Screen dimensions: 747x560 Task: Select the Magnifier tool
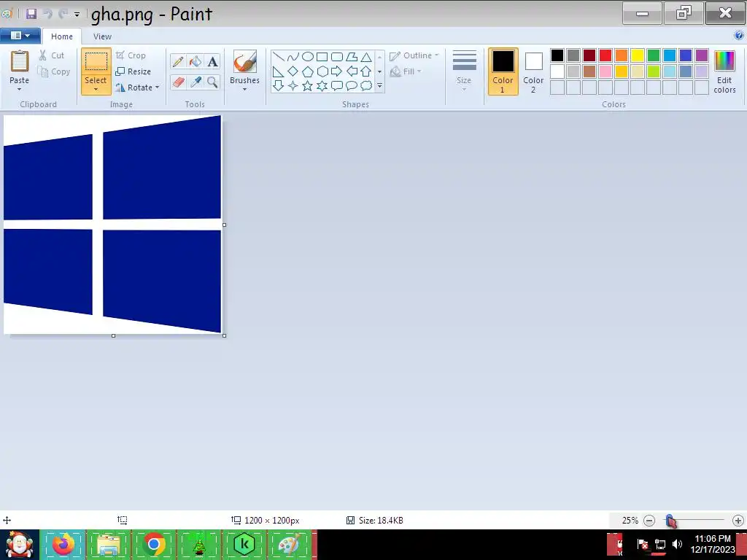click(x=212, y=82)
